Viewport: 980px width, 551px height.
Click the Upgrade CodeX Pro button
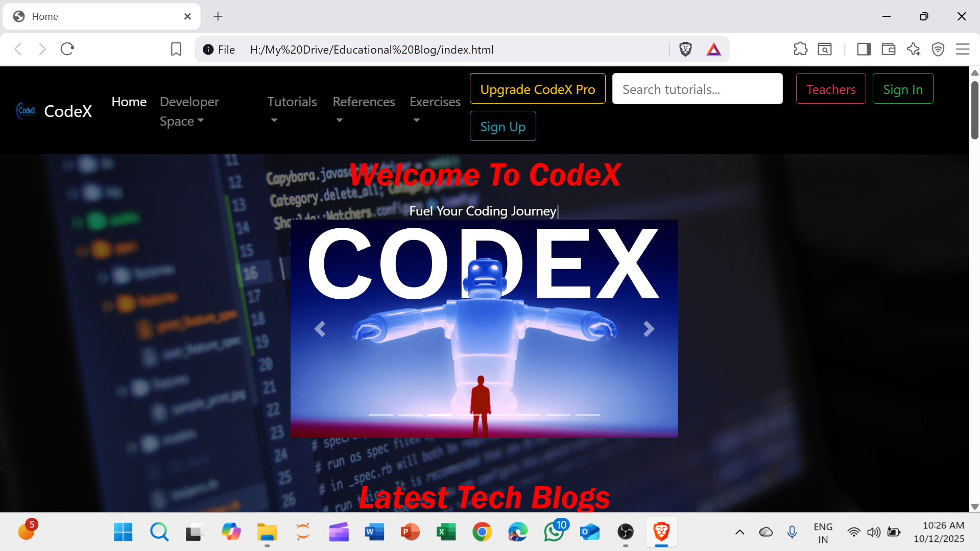click(537, 88)
